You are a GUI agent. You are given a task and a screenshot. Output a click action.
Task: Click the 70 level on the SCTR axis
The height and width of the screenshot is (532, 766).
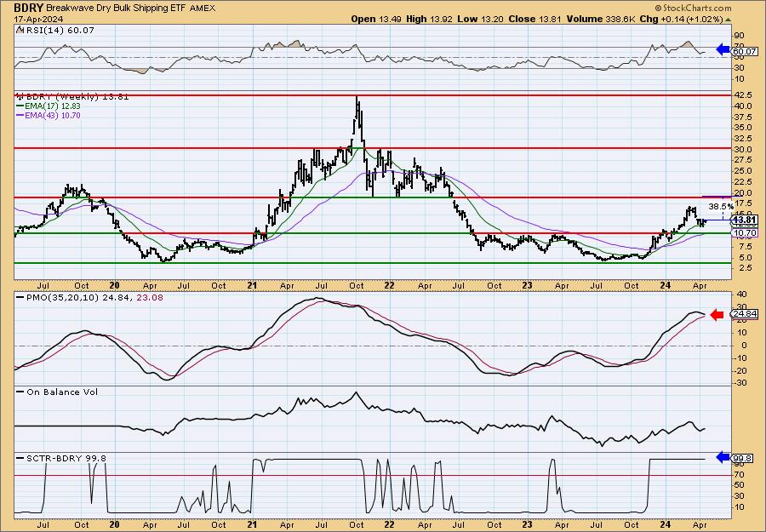click(x=739, y=475)
